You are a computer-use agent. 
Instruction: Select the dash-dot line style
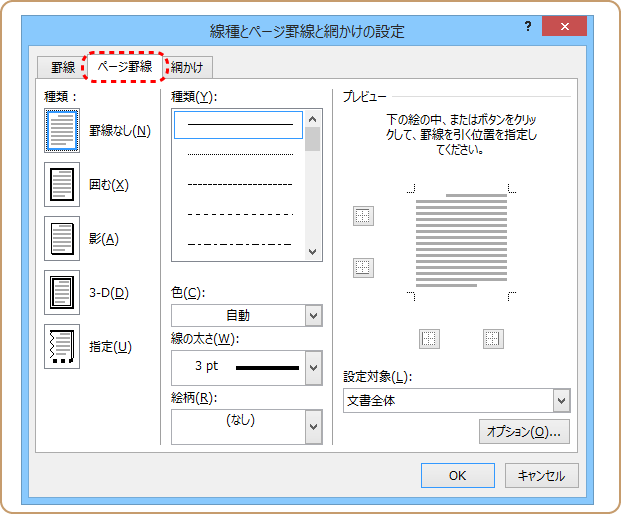pyautogui.click(x=240, y=244)
